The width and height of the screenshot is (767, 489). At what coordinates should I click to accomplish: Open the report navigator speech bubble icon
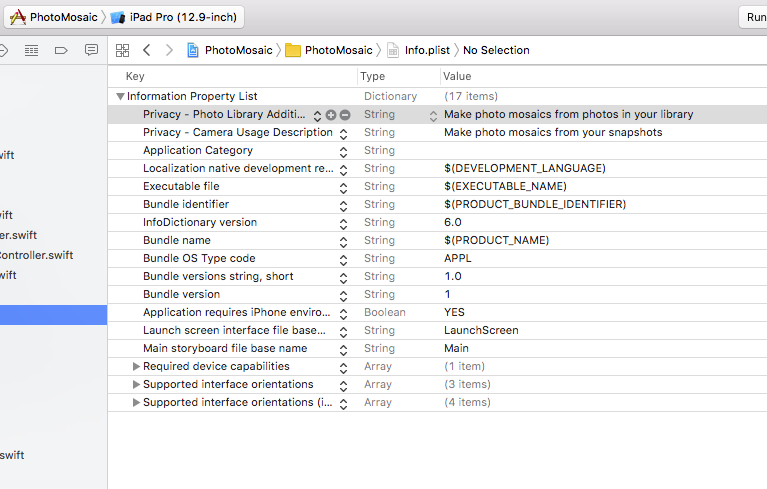(x=91, y=50)
